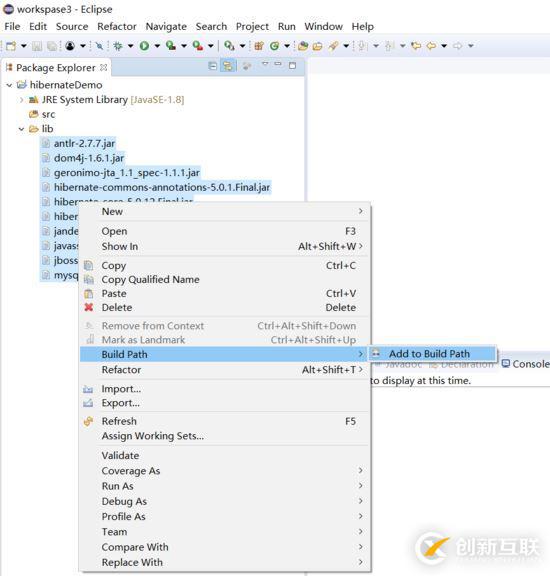Minimize the Package Explorer view
This screenshot has width=550, height=576.
pos(278,64)
